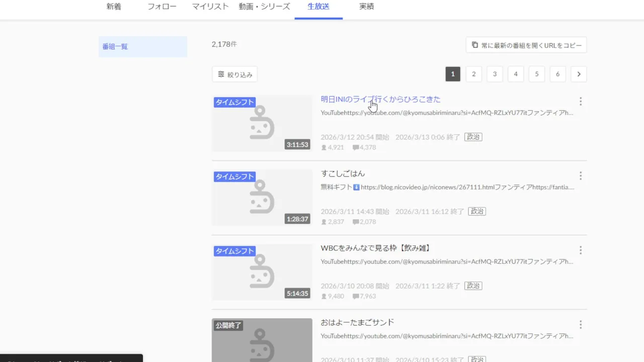Screen dimensions: 644x362
Task: Click the 9,480 viewer count
Action: tap(333, 296)
